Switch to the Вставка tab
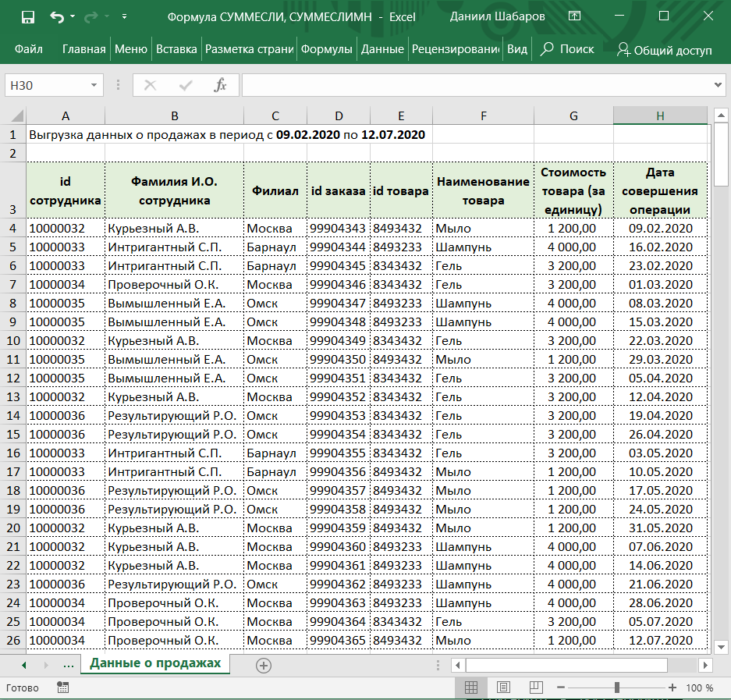The height and width of the screenshot is (700, 731). pos(176,49)
